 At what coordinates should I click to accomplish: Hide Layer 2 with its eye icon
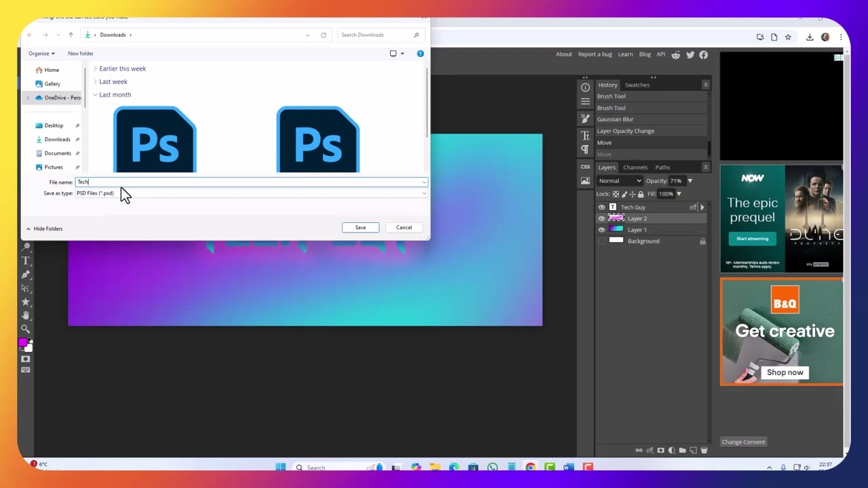(601, 219)
